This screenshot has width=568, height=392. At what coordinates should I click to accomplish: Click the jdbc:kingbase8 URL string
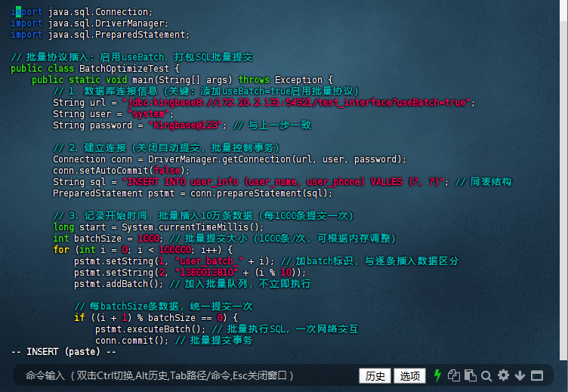pyautogui.click(x=297, y=103)
